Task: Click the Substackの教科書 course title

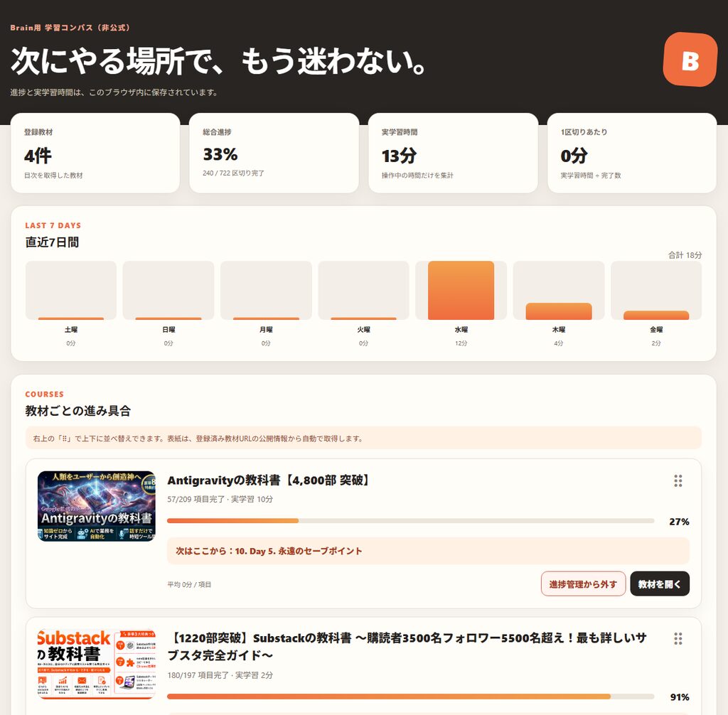Action: [x=407, y=646]
